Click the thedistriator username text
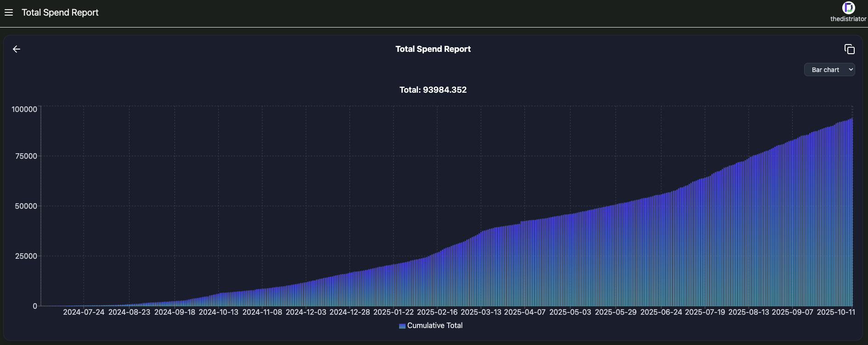 click(848, 19)
